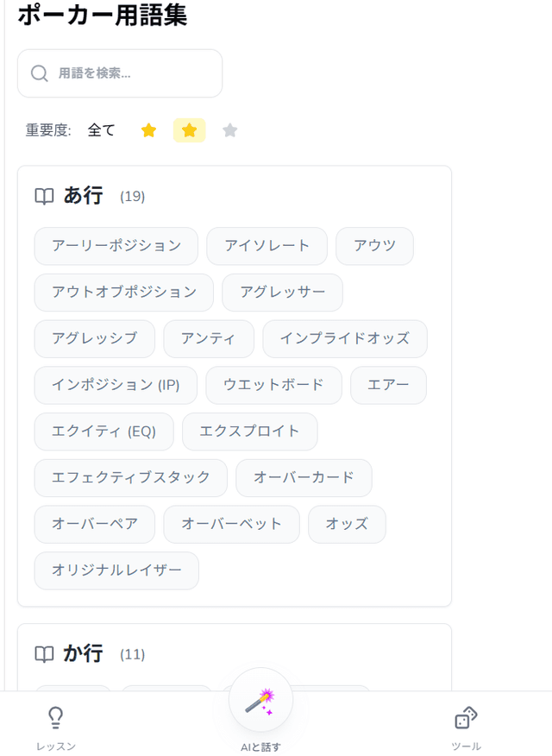
Task: Click the magnifier search icon
Action: coord(39,73)
